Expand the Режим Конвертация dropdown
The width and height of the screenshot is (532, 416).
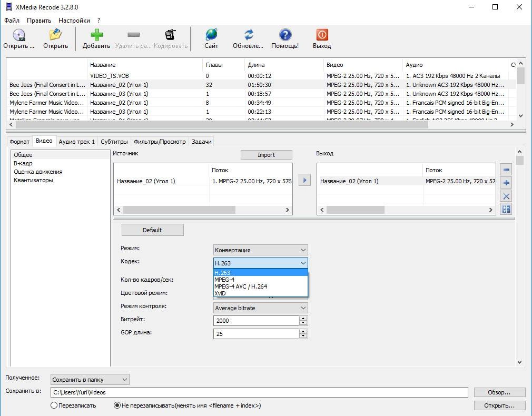pos(261,250)
